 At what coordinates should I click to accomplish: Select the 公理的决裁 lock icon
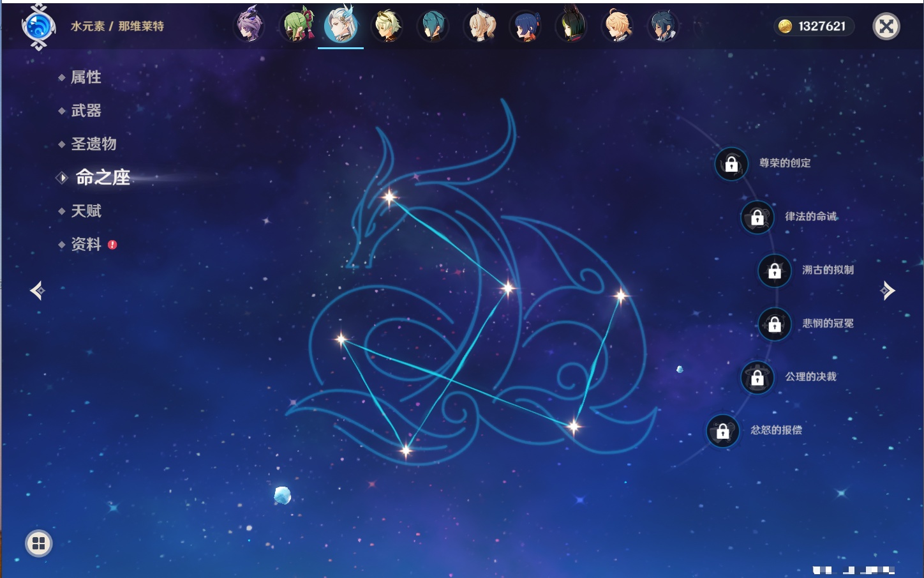coord(757,378)
